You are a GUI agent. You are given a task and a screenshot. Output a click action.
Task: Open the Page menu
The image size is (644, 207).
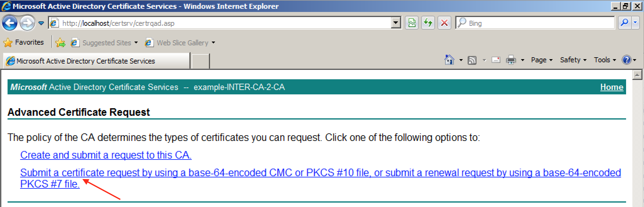(x=541, y=60)
